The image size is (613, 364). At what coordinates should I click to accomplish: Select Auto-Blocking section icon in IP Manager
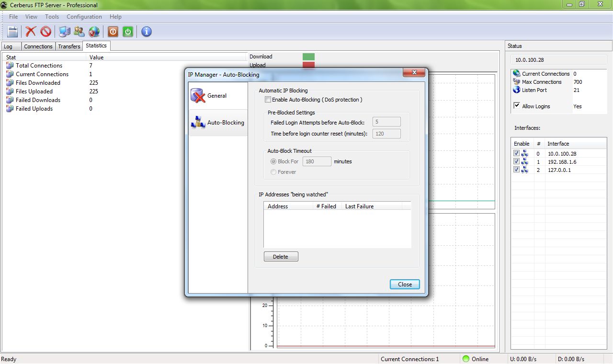click(x=198, y=123)
